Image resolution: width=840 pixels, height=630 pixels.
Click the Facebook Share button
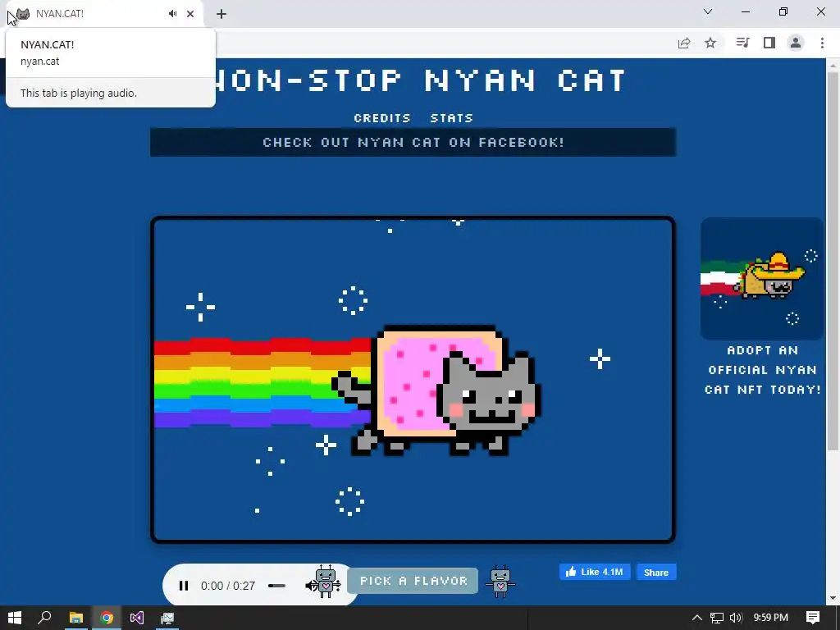pyautogui.click(x=656, y=572)
